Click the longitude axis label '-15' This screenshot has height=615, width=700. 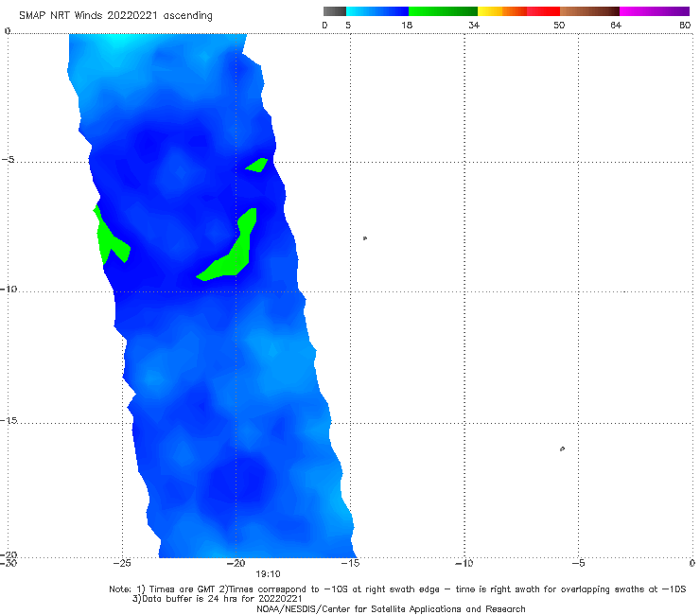[350, 563]
